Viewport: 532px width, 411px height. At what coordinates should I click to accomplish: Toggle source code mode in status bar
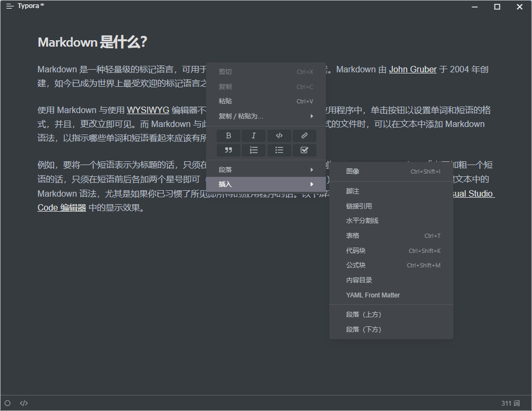[x=24, y=403]
